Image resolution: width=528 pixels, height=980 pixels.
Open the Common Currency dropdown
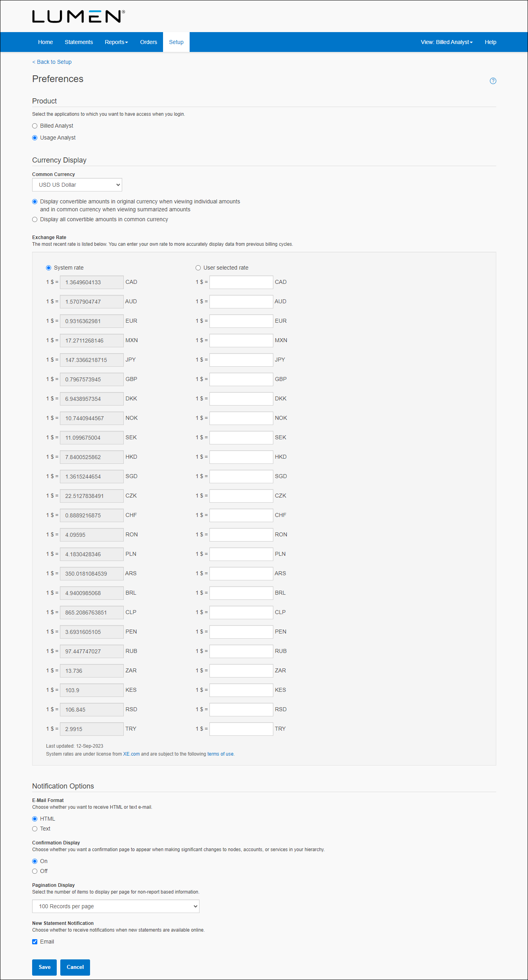(x=77, y=185)
